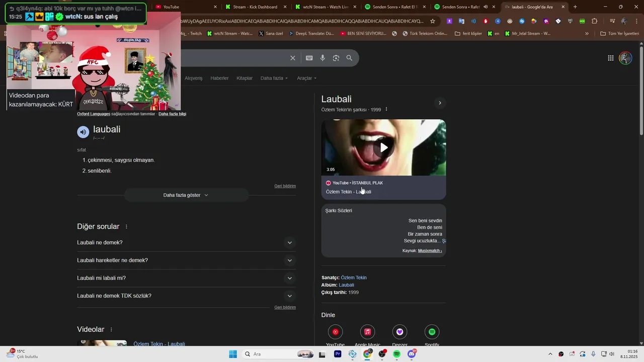Open the Google apps grid
The height and width of the screenshot is (362, 644).
611,58
